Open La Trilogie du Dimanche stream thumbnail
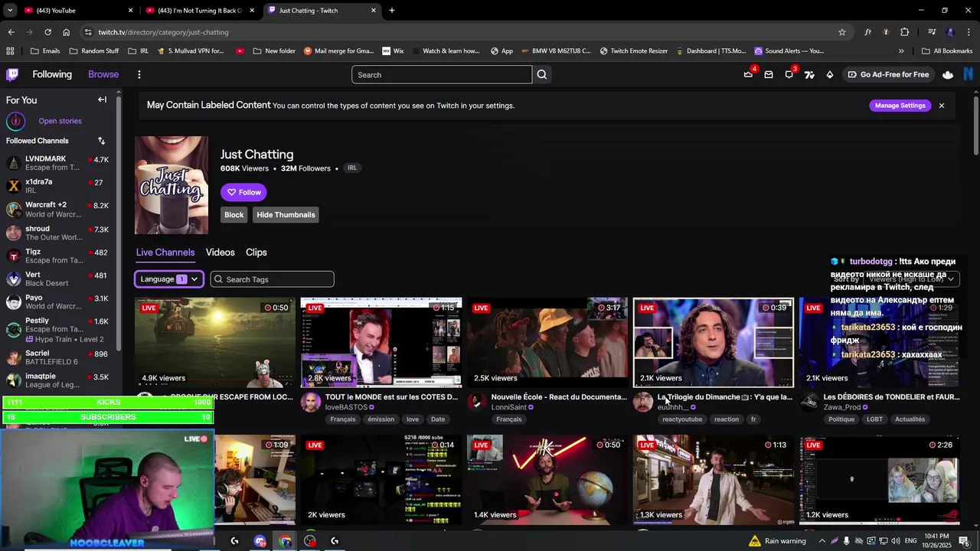The image size is (980, 551). tap(714, 343)
